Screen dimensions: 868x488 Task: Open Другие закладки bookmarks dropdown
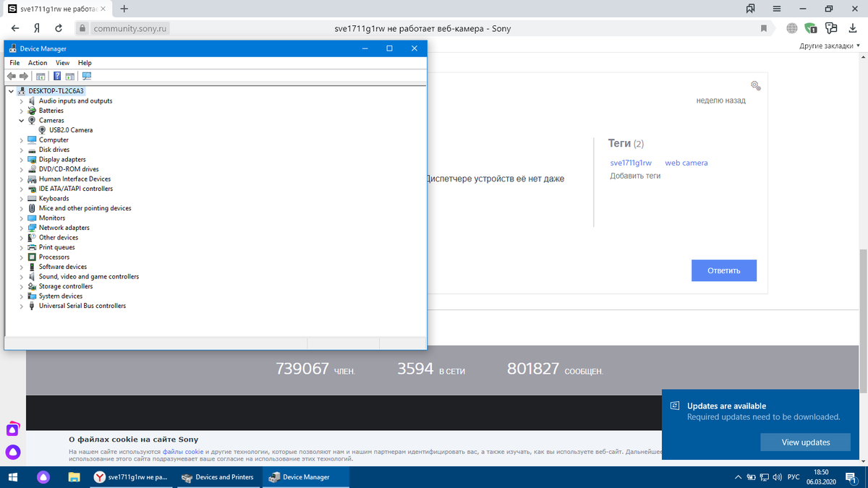tap(830, 46)
